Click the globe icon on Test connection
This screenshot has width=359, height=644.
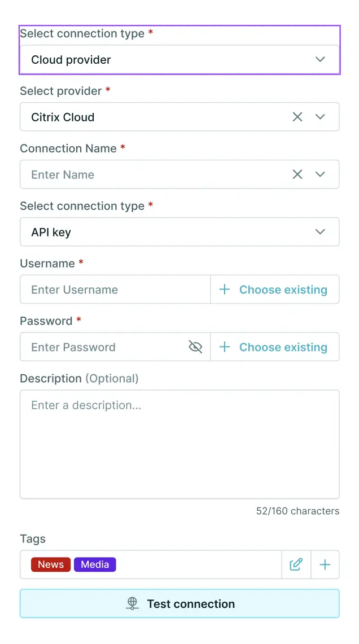tap(132, 603)
